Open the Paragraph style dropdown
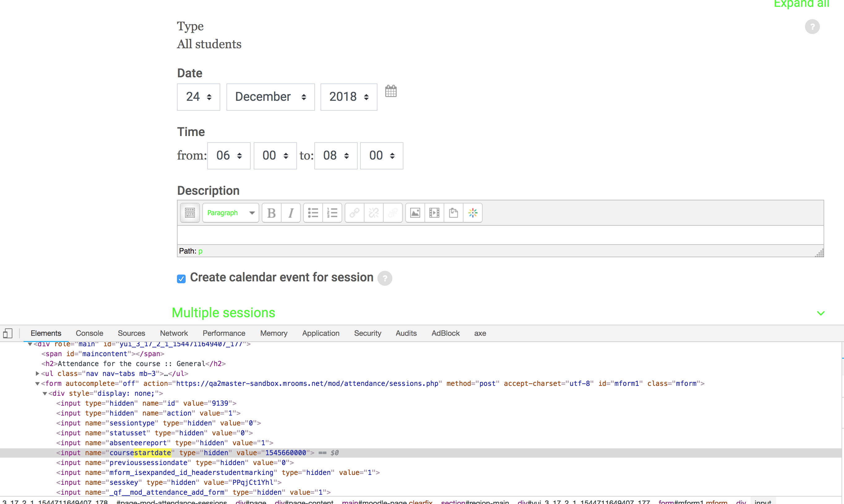Screen dimensions: 844x504 coord(230,213)
